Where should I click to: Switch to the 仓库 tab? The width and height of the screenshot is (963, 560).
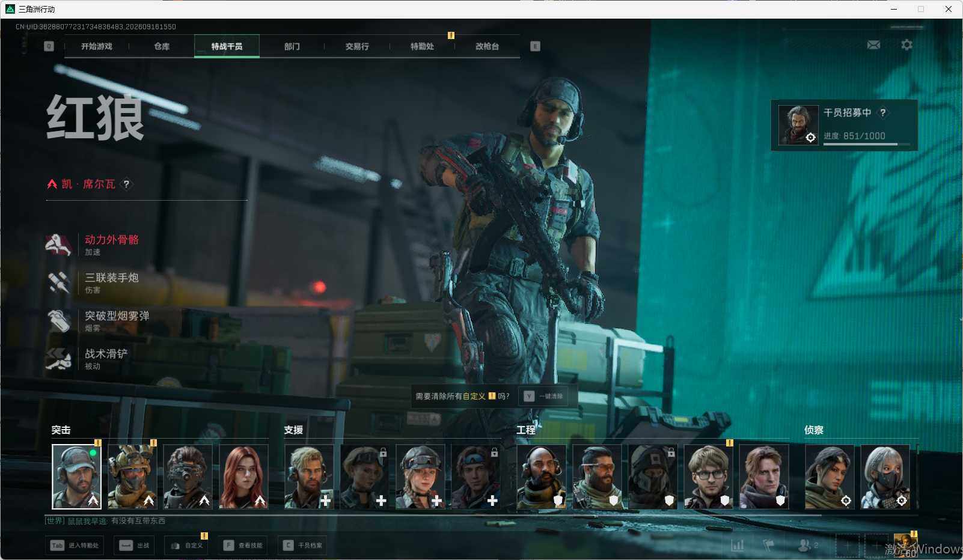pos(162,46)
